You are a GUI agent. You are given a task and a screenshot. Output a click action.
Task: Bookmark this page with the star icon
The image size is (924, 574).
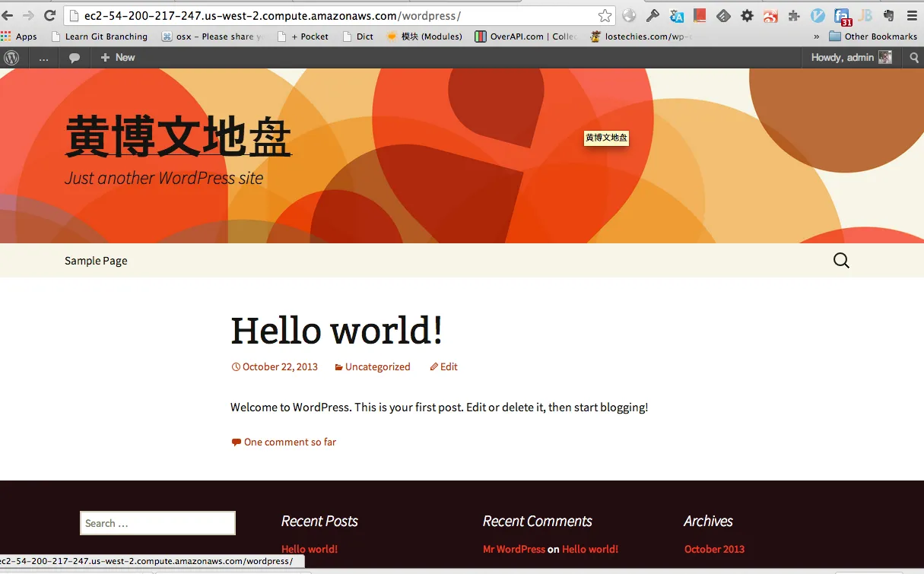[x=605, y=15]
